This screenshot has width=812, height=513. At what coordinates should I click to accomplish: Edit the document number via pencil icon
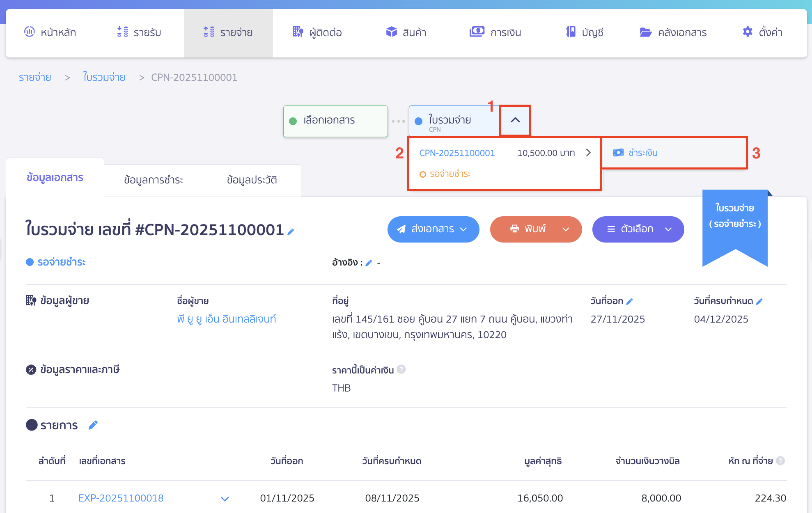coord(291,231)
